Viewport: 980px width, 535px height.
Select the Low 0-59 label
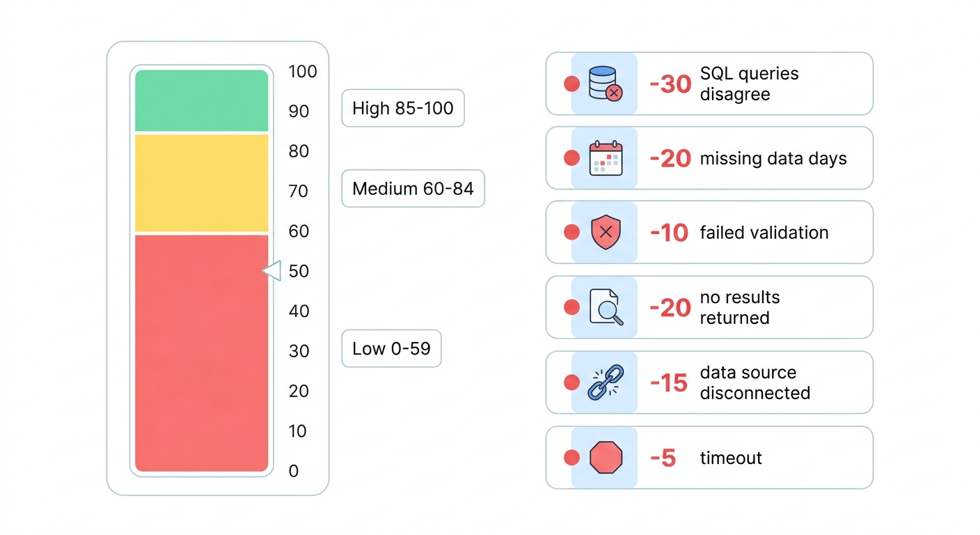391,348
